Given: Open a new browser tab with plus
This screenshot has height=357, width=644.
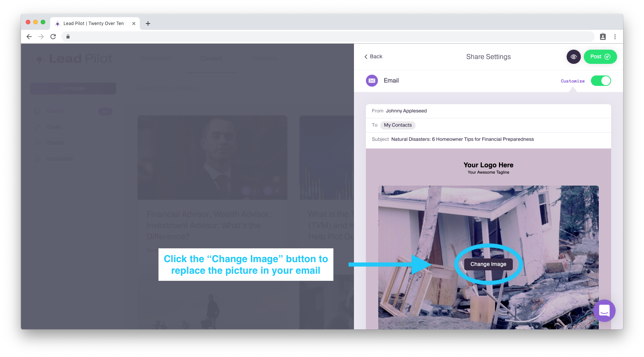Looking at the screenshot, I should [148, 24].
